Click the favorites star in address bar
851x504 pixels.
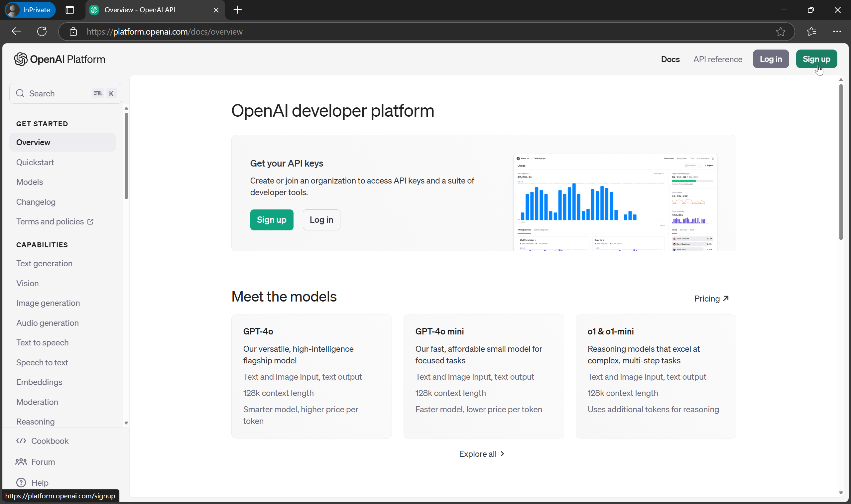[781, 32]
